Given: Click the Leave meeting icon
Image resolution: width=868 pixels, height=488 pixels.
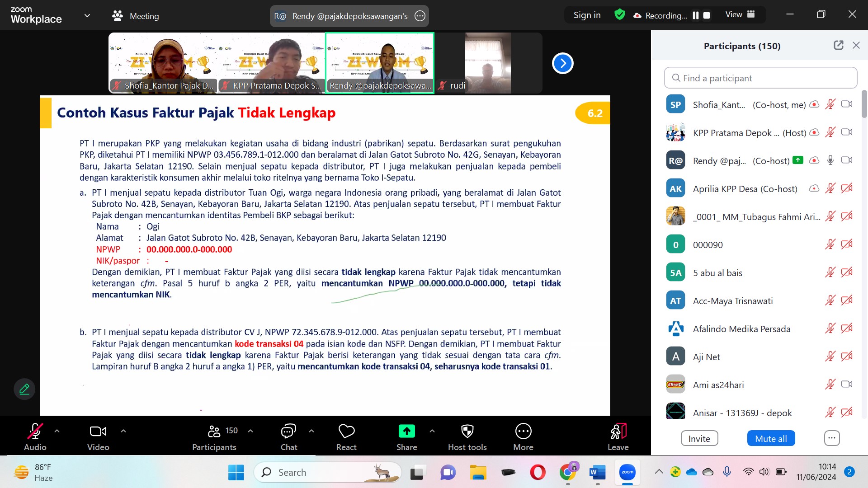Looking at the screenshot, I should [618, 432].
